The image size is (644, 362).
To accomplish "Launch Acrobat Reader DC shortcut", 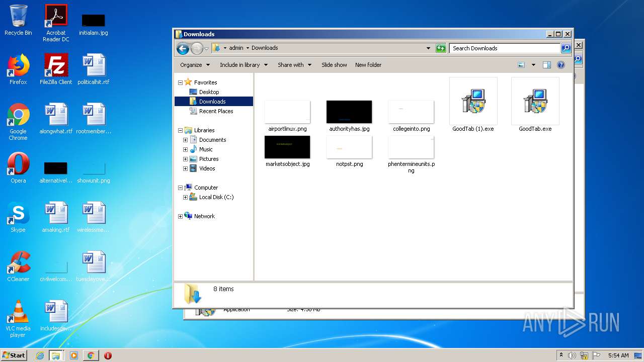I will click(x=56, y=23).
